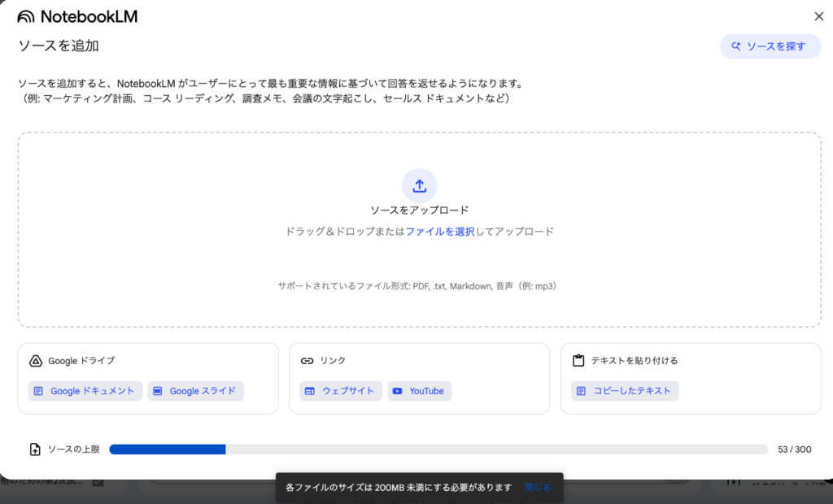This screenshot has height=504, width=833.
Task: Dismiss the file size toast with 閉じる
Action: (x=538, y=488)
